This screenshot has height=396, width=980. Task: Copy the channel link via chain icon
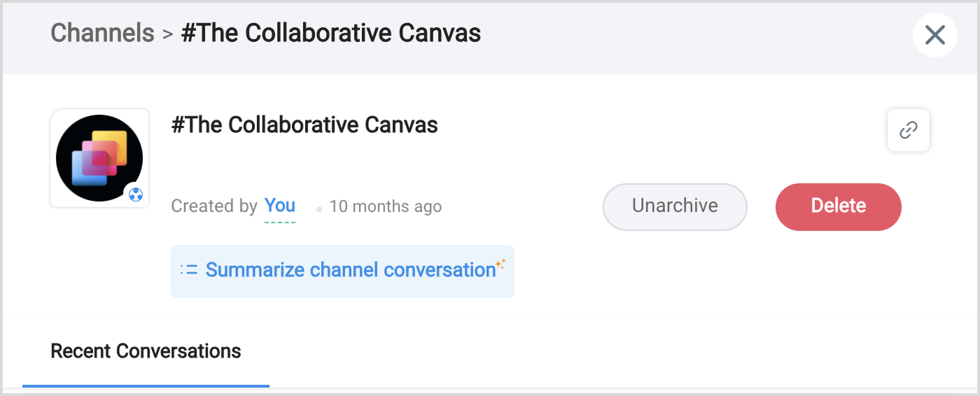click(x=908, y=130)
